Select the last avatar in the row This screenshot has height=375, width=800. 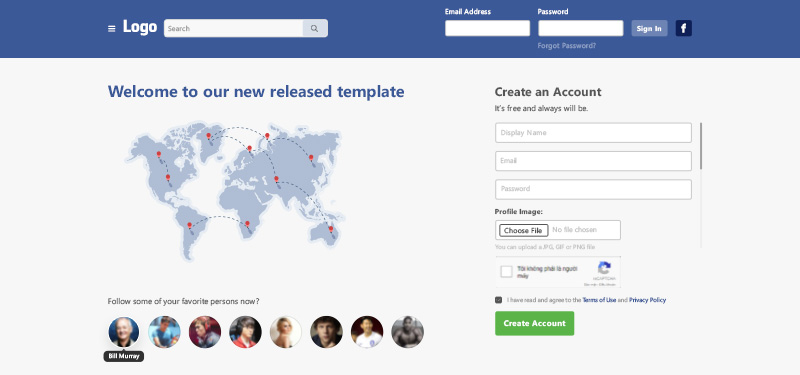click(407, 332)
